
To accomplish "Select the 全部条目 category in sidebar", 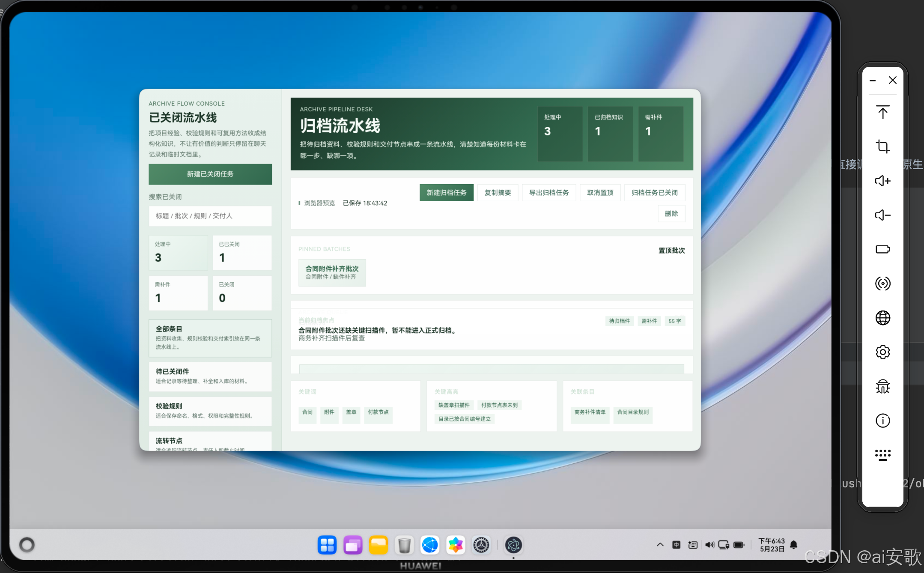I will (210, 337).
